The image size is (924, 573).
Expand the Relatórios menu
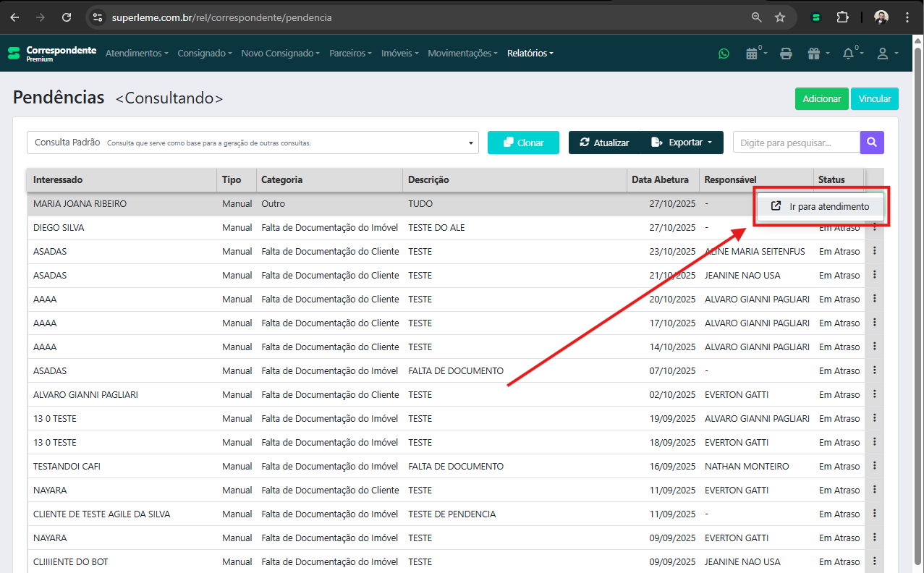click(530, 54)
